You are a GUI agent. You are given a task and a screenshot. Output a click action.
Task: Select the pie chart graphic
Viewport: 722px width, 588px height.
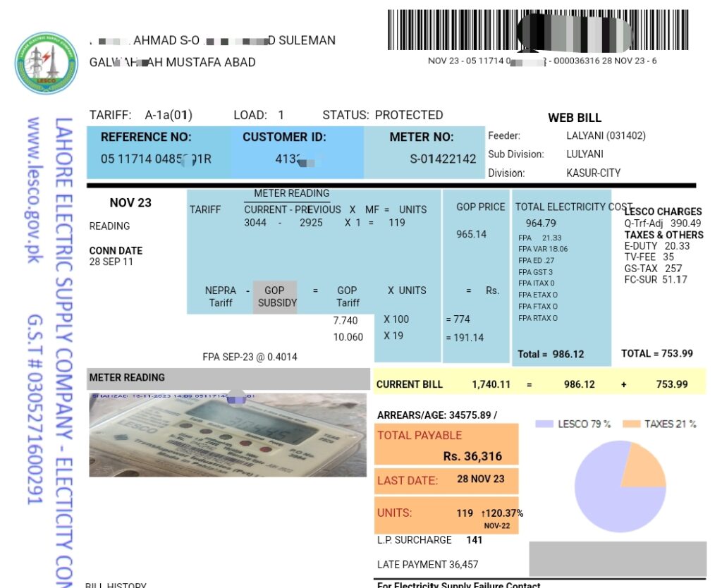pyautogui.click(x=620, y=486)
